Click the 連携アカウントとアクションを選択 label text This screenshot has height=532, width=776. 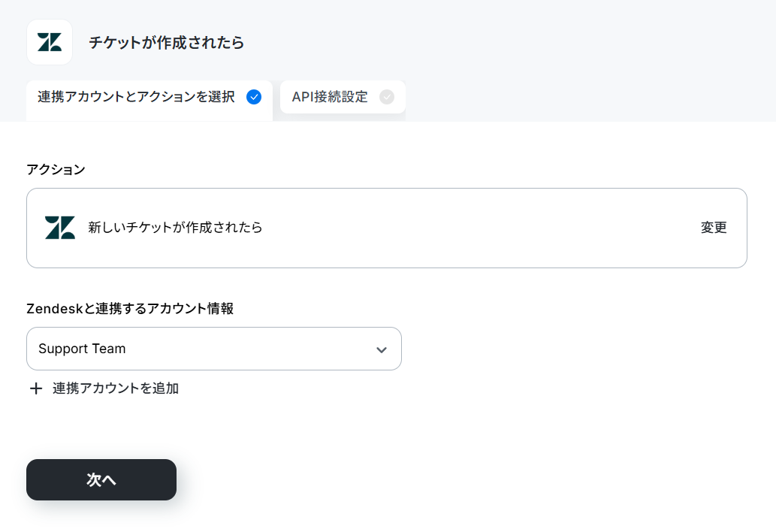tap(136, 96)
